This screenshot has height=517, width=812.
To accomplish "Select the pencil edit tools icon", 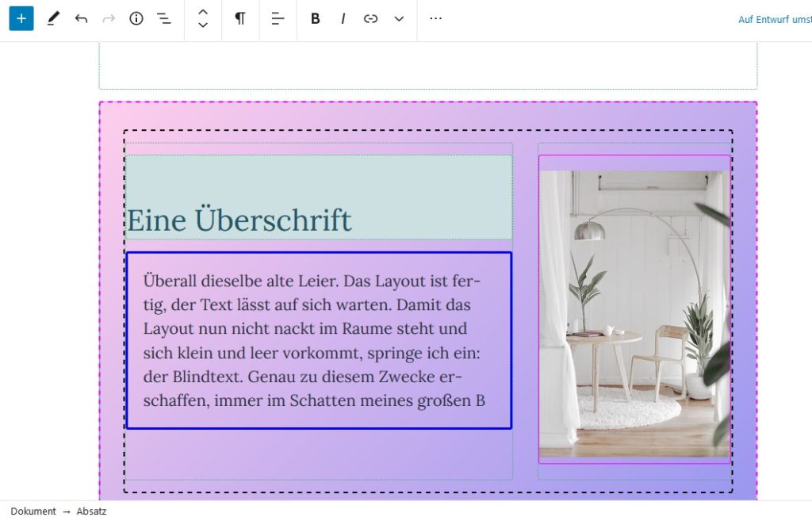I will click(52, 19).
